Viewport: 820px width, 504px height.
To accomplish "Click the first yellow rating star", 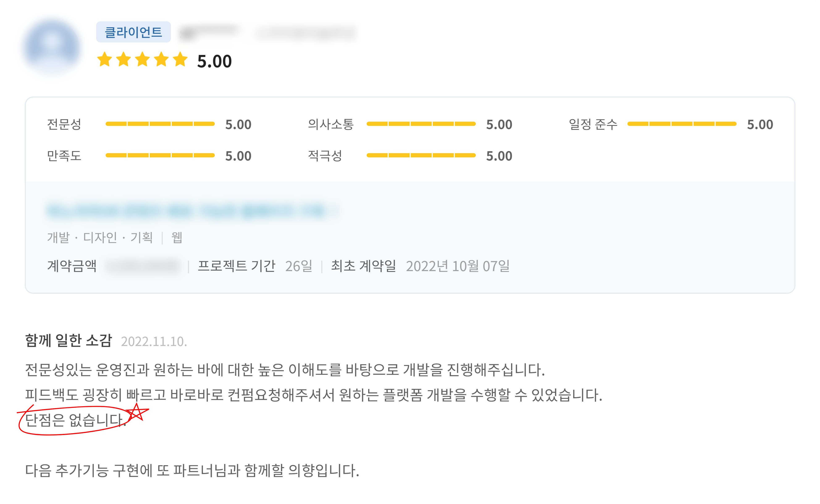I will pos(104,60).
